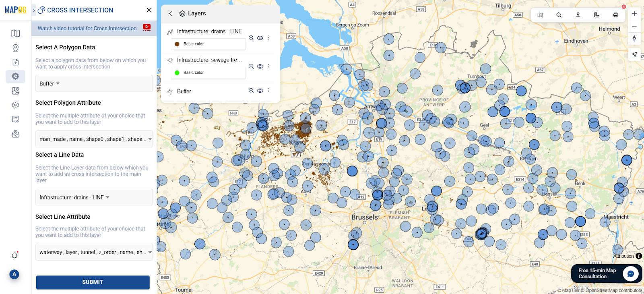Click the Brussels label on map
This screenshot has height=294, width=644.
tap(365, 217)
